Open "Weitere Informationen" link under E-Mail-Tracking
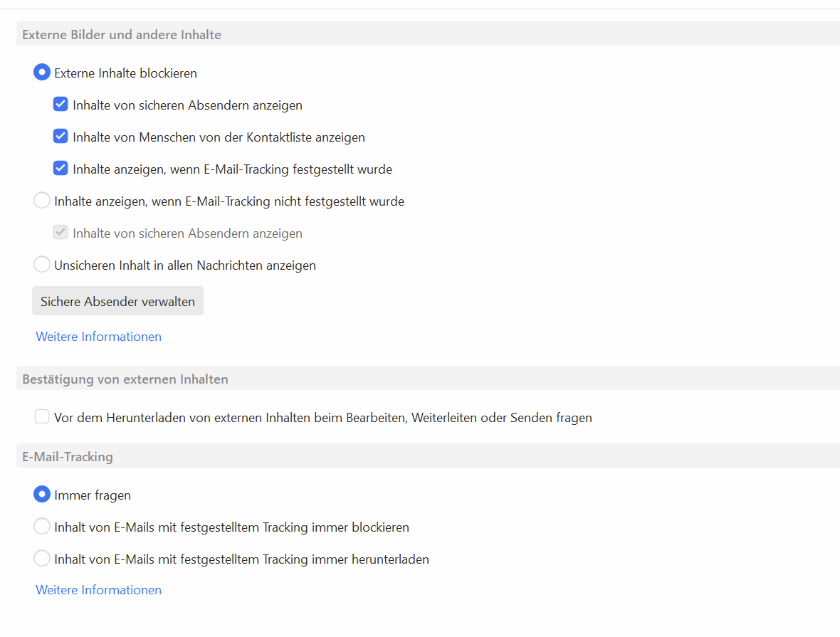The width and height of the screenshot is (840, 637). [98, 590]
